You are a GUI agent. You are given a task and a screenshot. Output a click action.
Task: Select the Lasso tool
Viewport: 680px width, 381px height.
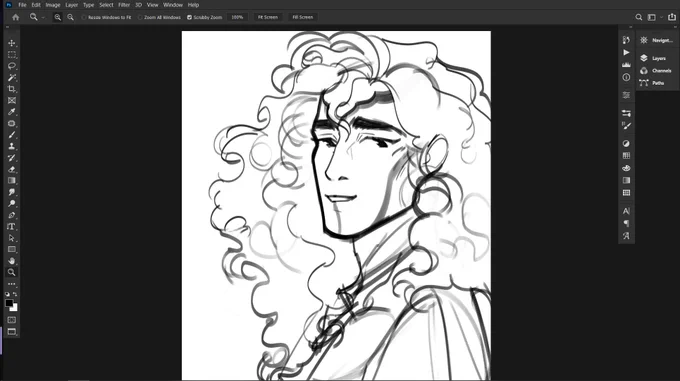point(12,66)
